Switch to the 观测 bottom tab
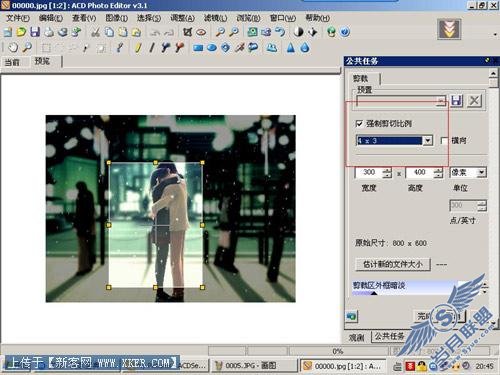Screen dimensions: 500x375 [356, 338]
